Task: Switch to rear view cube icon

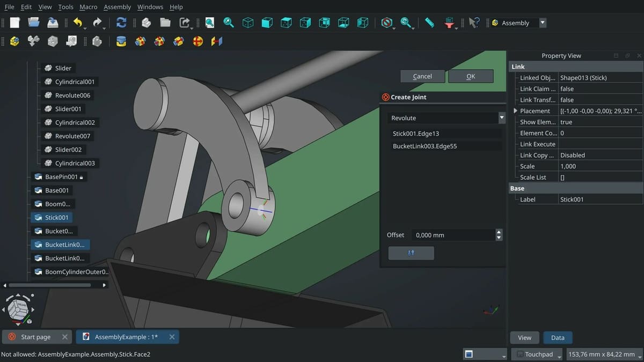Action: (x=324, y=23)
